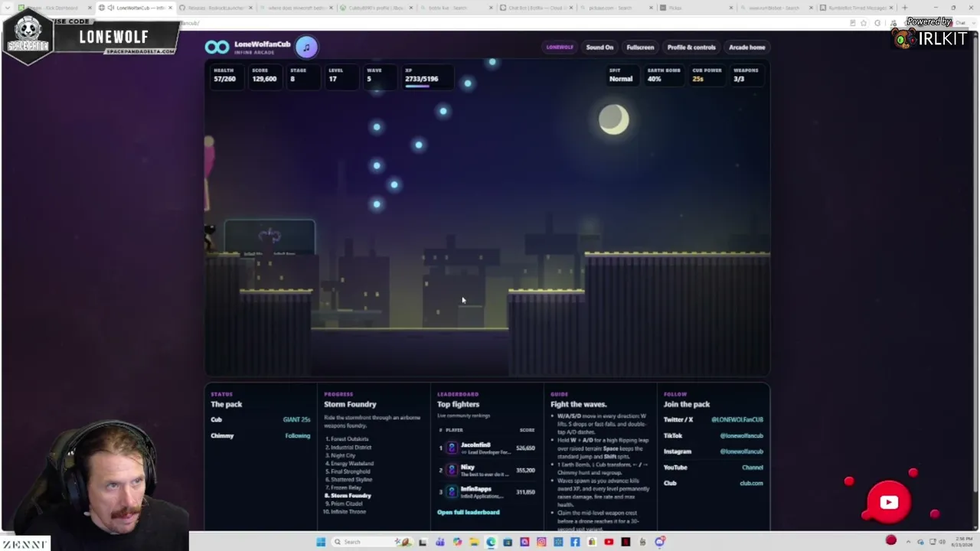Select JacoInfin8 avatar in leaderboard
This screenshot has width=980, height=551.
[x=452, y=448]
